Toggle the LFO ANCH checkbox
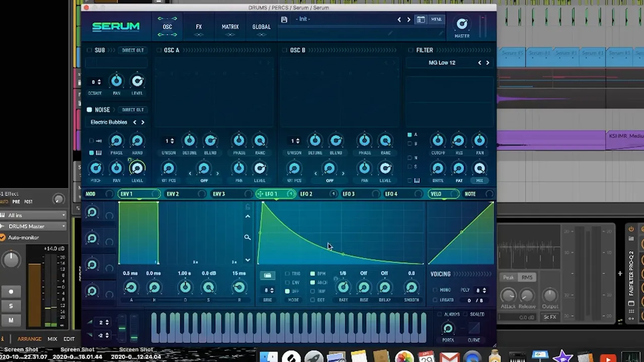 [x=312, y=282]
